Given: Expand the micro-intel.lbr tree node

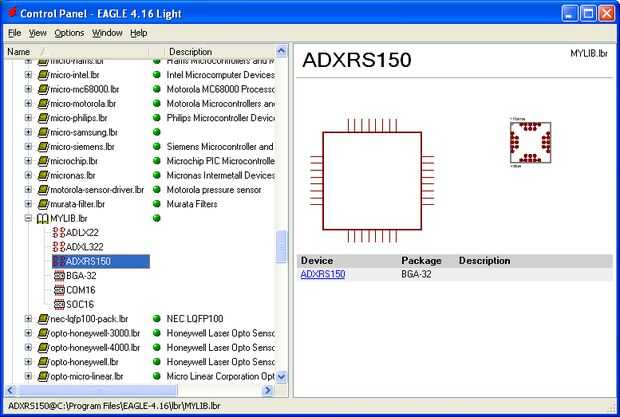Looking at the screenshot, I should pyautogui.click(x=28, y=75).
